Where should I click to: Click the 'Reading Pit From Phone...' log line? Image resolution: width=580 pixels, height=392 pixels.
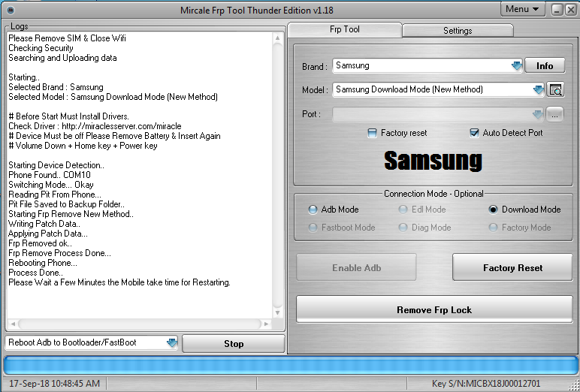tap(54, 194)
